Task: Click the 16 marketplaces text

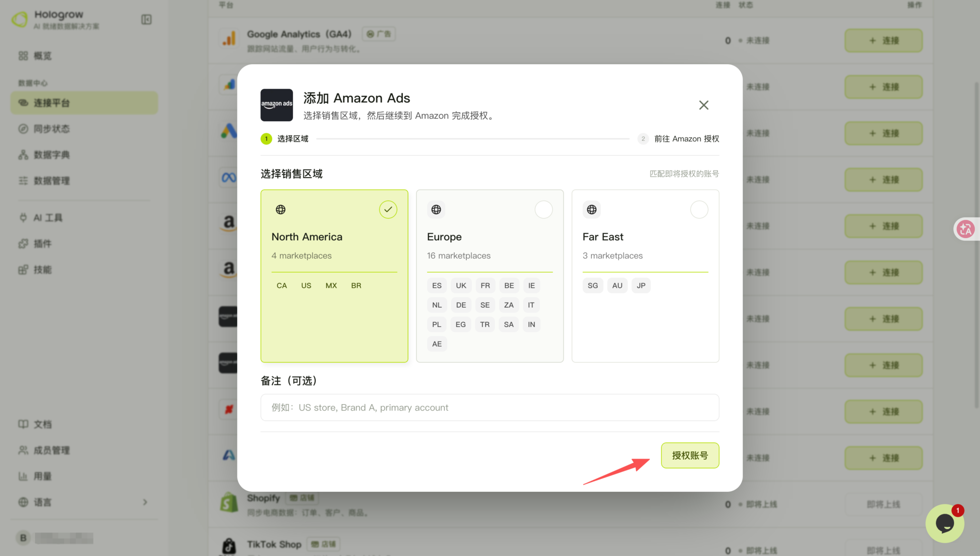Action: [458, 256]
